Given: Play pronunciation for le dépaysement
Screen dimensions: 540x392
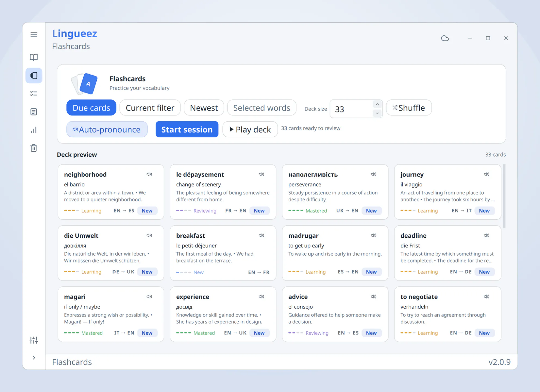Looking at the screenshot, I should 261,174.
